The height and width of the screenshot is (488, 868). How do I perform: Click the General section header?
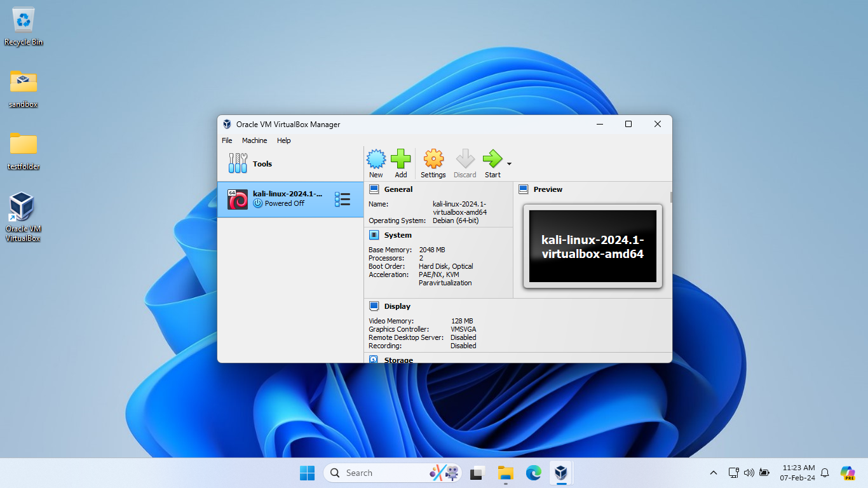[398, 189]
